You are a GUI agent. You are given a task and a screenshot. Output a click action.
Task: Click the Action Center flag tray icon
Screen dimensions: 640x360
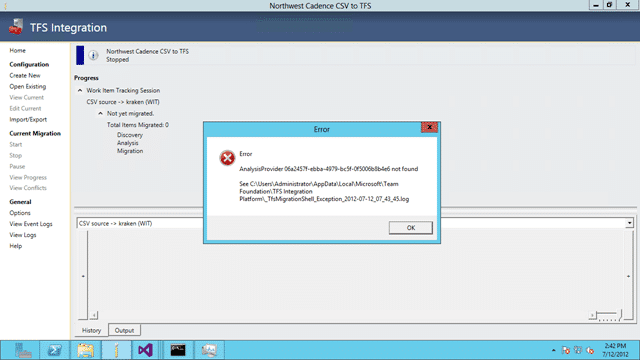coord(565,350)
